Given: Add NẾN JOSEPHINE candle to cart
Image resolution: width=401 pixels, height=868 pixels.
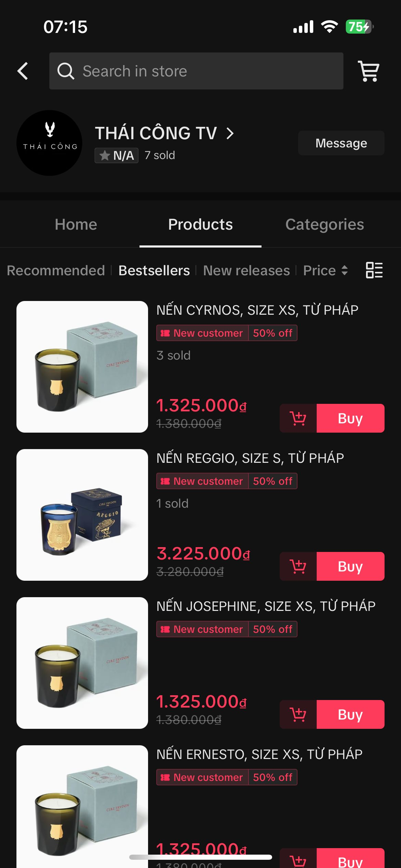Looking at the screenshot, I should pos(298,714).
